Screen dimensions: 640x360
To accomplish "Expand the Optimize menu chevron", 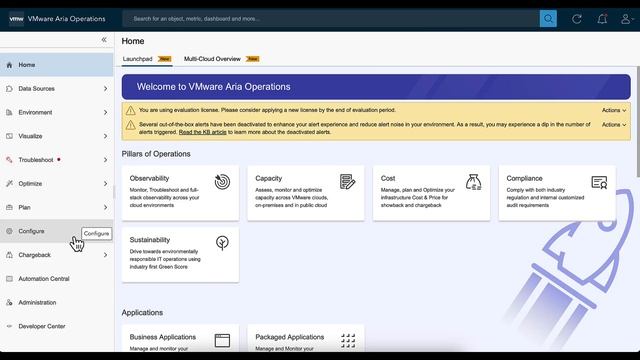I will pos(105,183).
